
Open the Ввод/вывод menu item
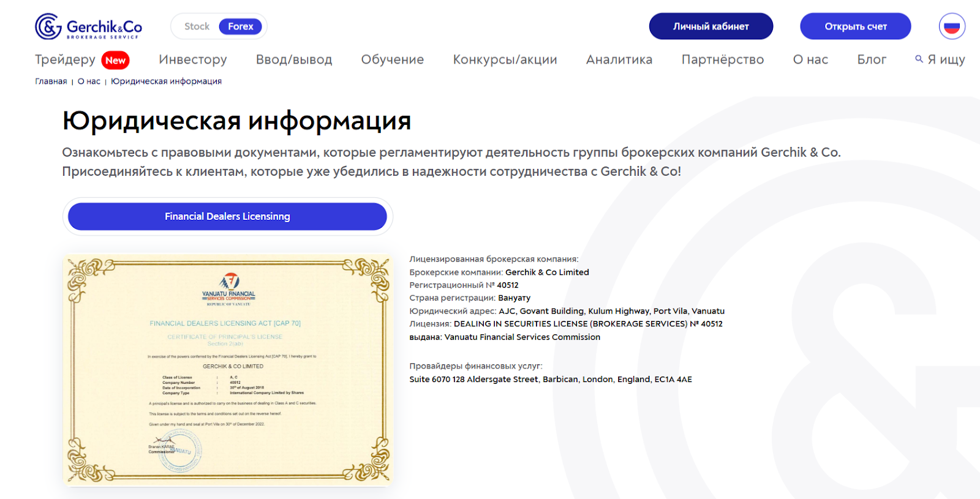(x=294, y=59)
